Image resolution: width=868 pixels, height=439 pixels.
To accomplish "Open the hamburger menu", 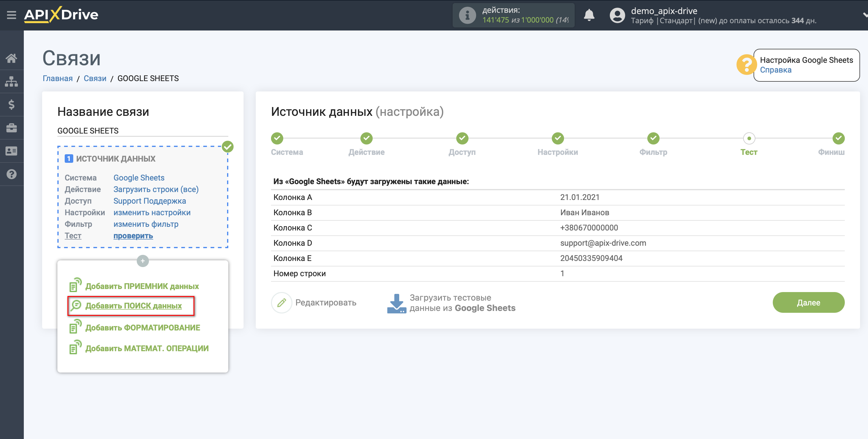I will point(12,15).
